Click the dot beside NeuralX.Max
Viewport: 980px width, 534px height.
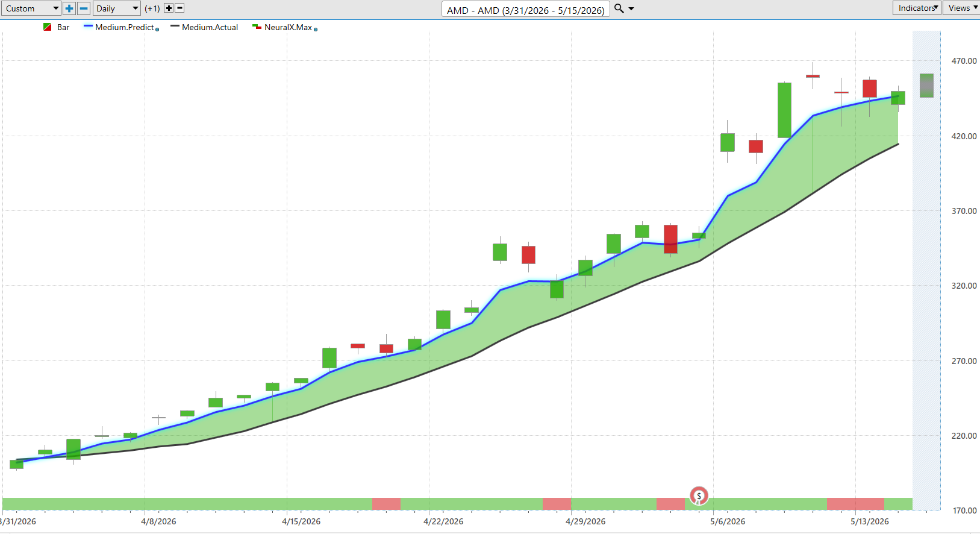coord(316,29)
